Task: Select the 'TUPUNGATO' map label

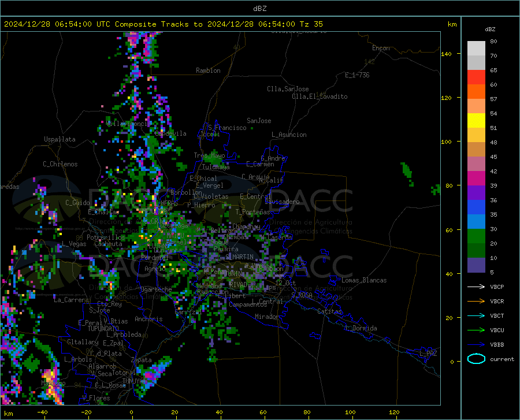Action: [x=103, y=329]
